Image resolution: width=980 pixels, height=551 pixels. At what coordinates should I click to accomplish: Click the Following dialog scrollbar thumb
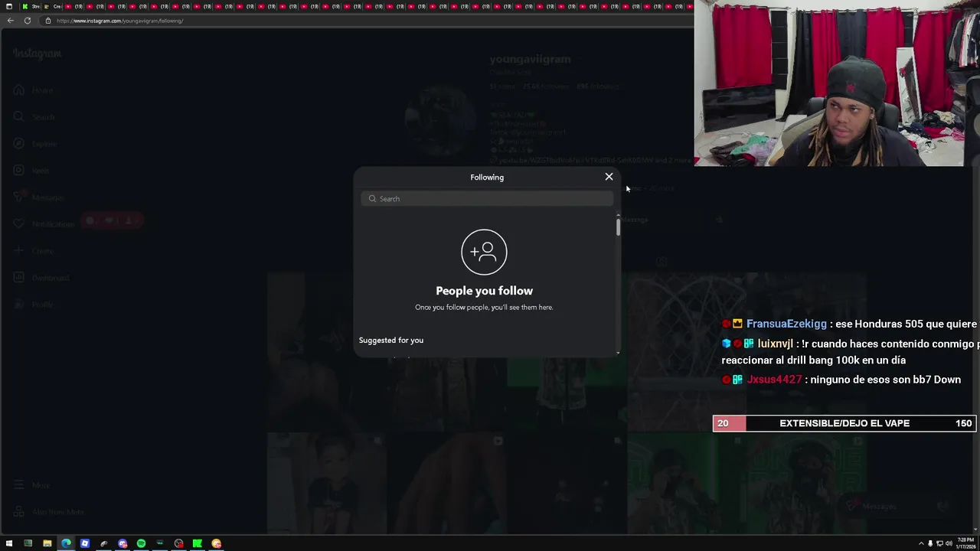(x=618, y=227)
